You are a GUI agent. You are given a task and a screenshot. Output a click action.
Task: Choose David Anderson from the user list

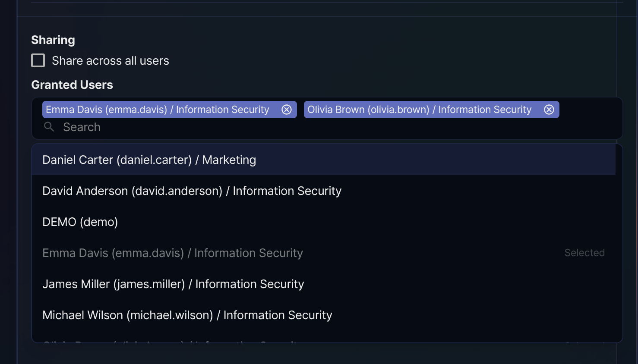click(324, 191)
